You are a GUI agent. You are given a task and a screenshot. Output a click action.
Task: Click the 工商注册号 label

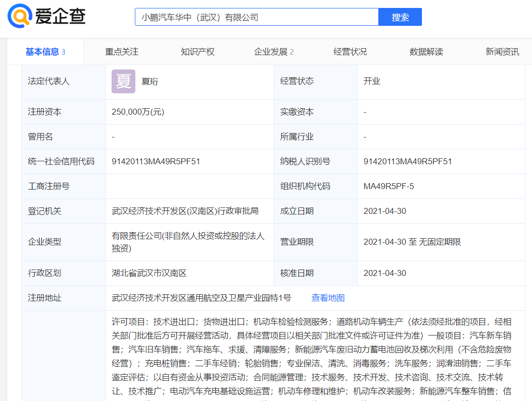coord(49,186)
